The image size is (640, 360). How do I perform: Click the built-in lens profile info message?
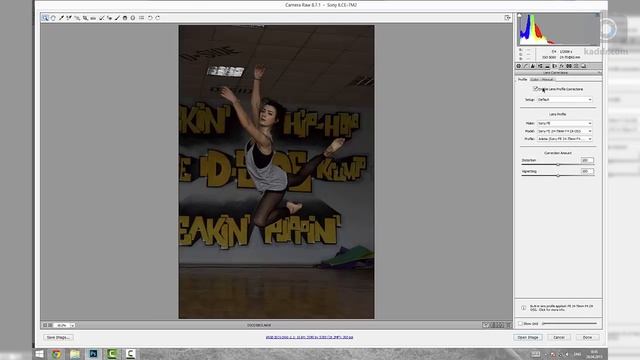pyautogui.click(x=561, y=308)
